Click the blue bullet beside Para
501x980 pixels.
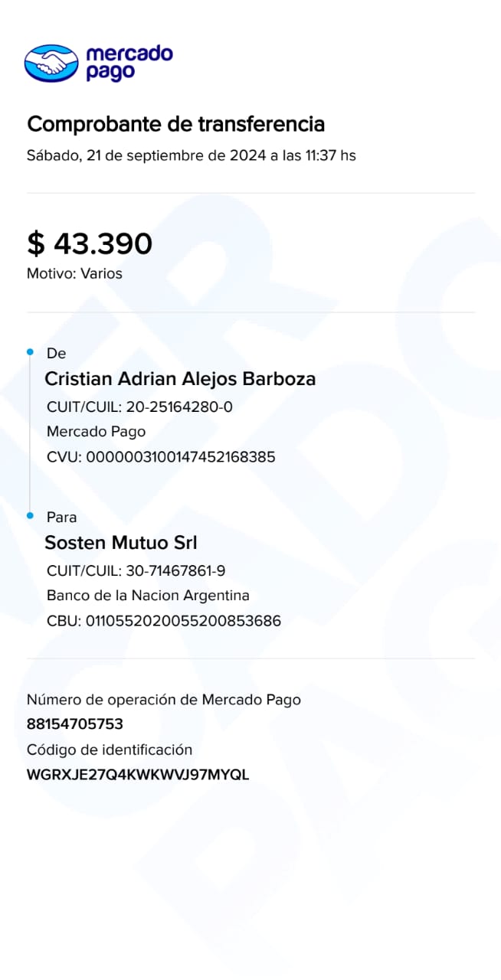(30, 516)
